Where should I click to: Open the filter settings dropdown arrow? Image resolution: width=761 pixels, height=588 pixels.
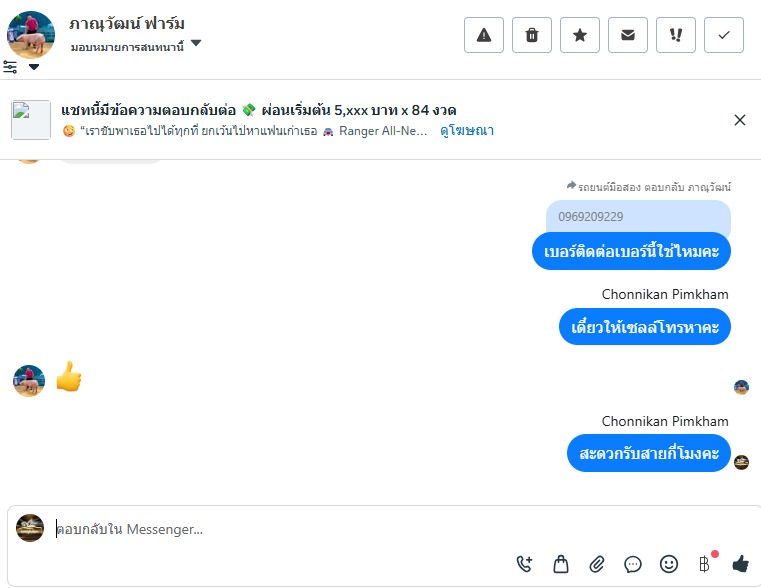[34, 67]
